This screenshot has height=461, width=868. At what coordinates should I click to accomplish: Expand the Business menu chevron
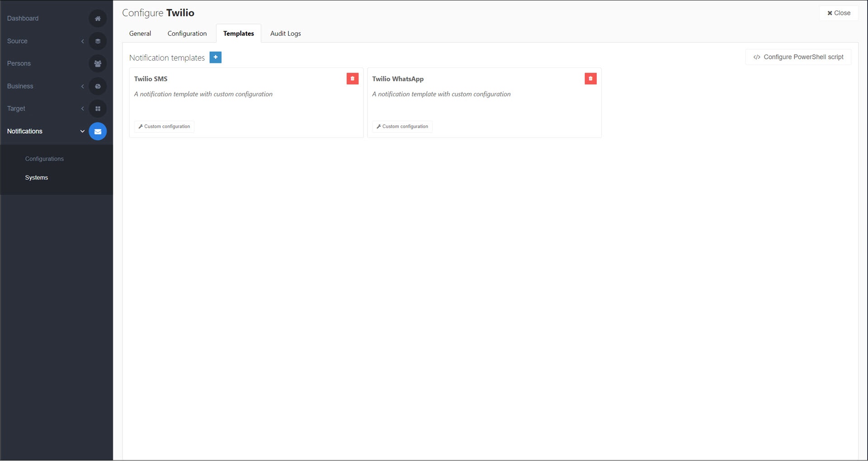pyautogui.click(x=82, y=86)
